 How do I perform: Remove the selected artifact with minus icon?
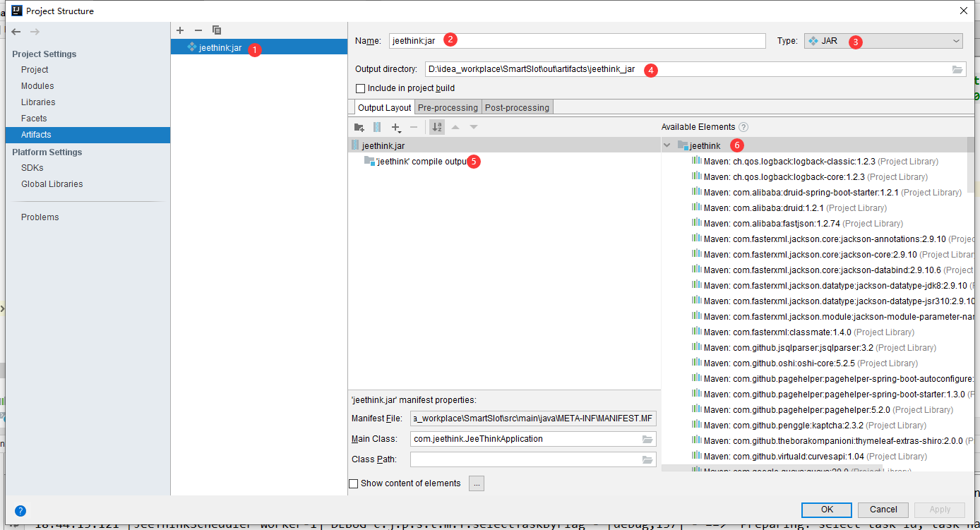(x=198, y=30)
